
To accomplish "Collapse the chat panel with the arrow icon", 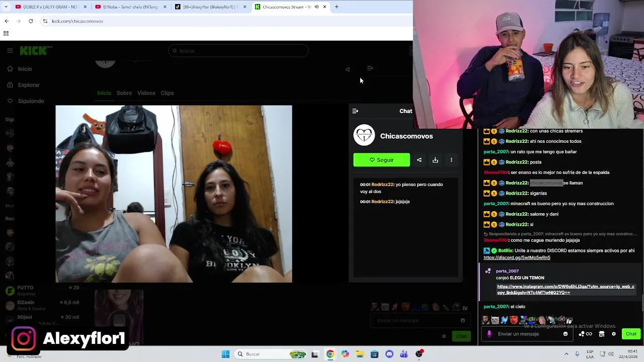I will (x=355, y=111).
